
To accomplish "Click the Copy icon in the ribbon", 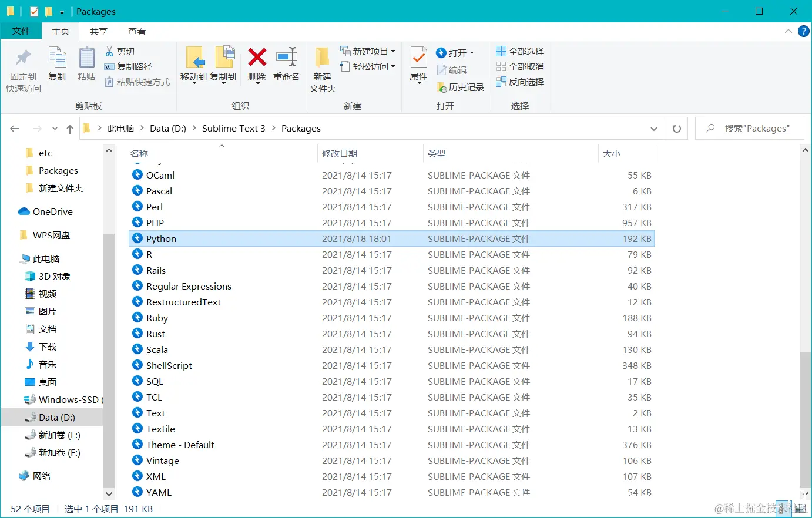I will tap(57, 58).
